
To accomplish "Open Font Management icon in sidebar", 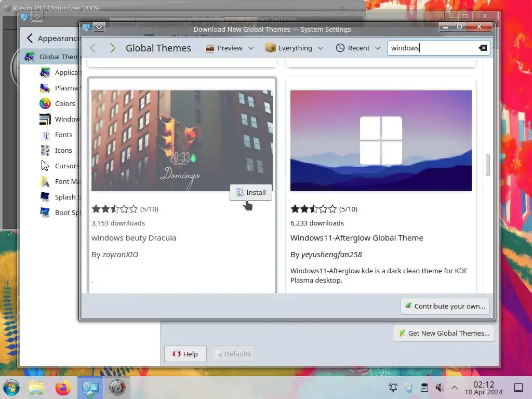I will [45, 181].
